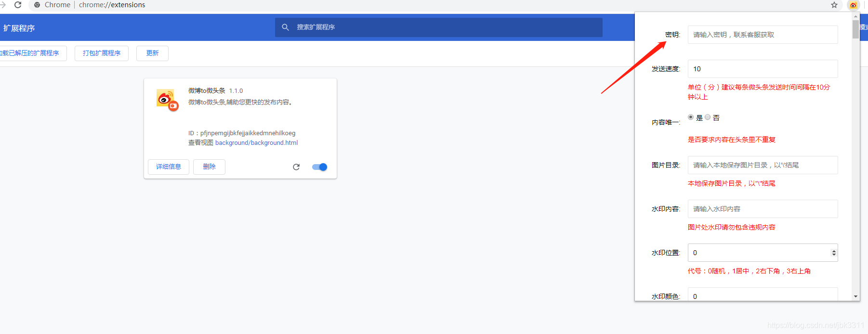Bookmark this page with the star icon
Viewport: 868px width, 334px height.
pos(834,5)
